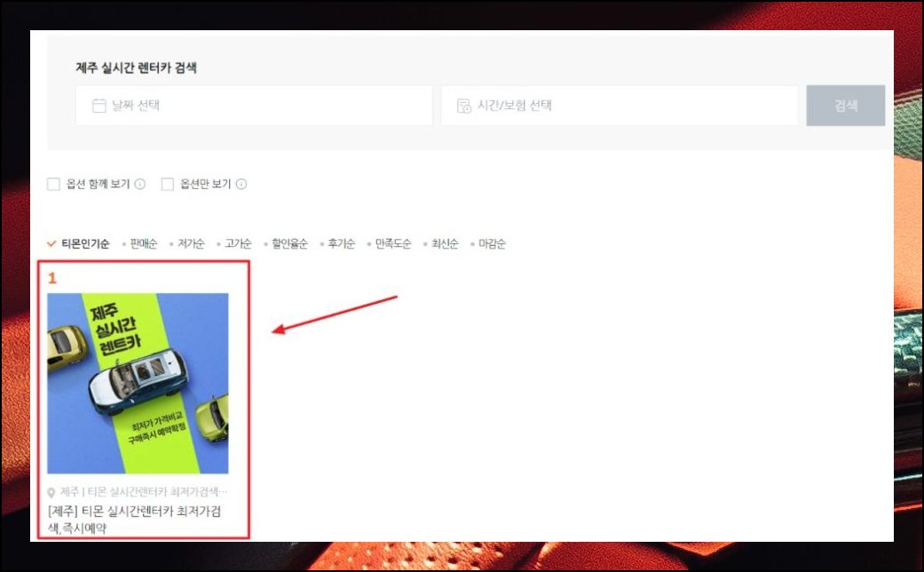This screenshot has height=572, width=924.
Task: Sort by 후기순
Action: [341, 243]
